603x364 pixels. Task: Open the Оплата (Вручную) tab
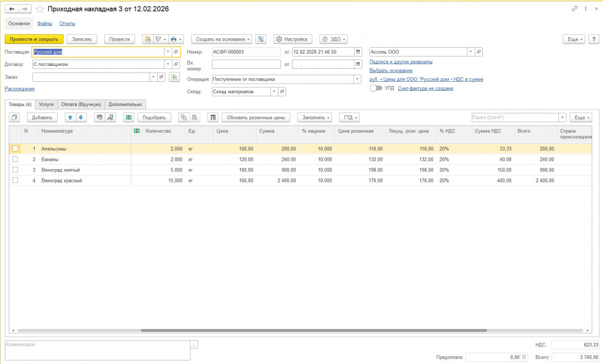(x=81, y=104)
